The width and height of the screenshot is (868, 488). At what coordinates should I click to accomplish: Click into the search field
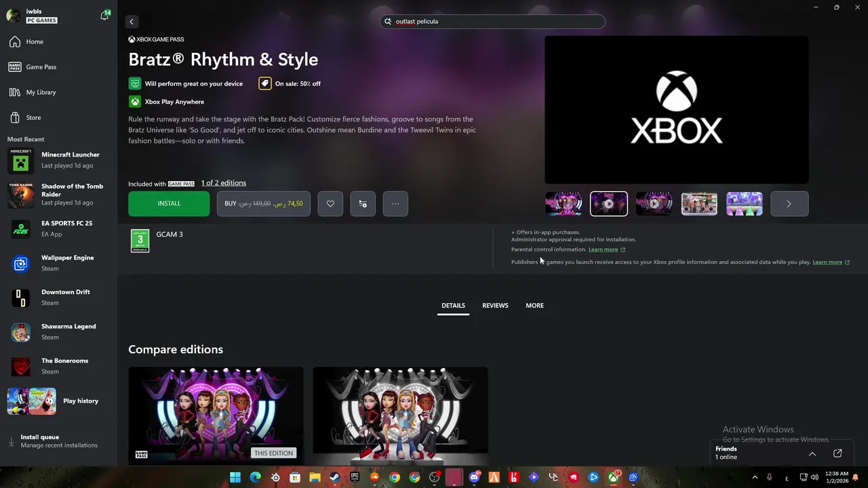(492, 22)
